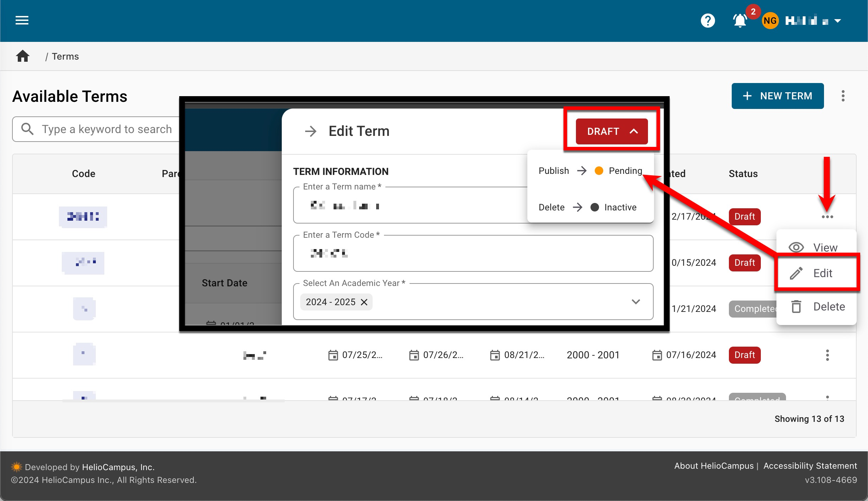Expand the Select An Academic Year dropdown
Screen dimensions: 868x501
(636, 302)
